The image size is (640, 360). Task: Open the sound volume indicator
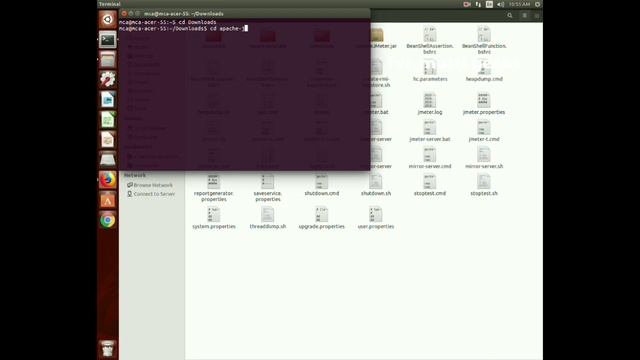pyautogui.click(x=501, y=4)
